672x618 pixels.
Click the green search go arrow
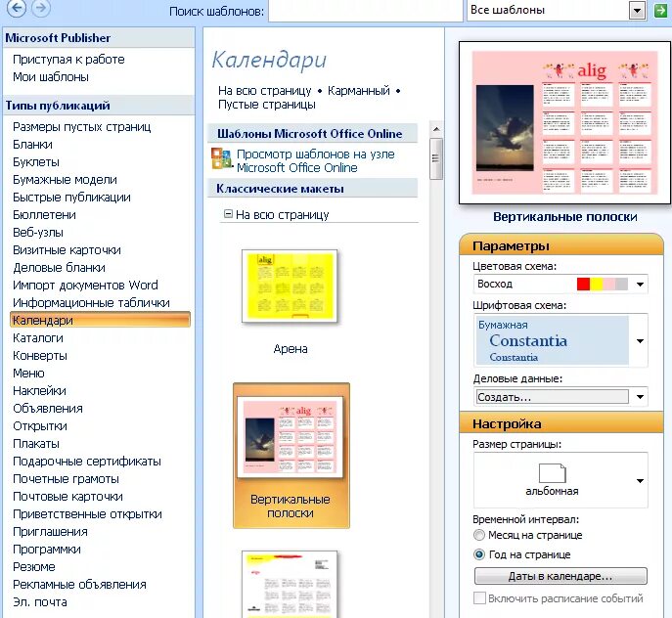(x=660, y=11)
